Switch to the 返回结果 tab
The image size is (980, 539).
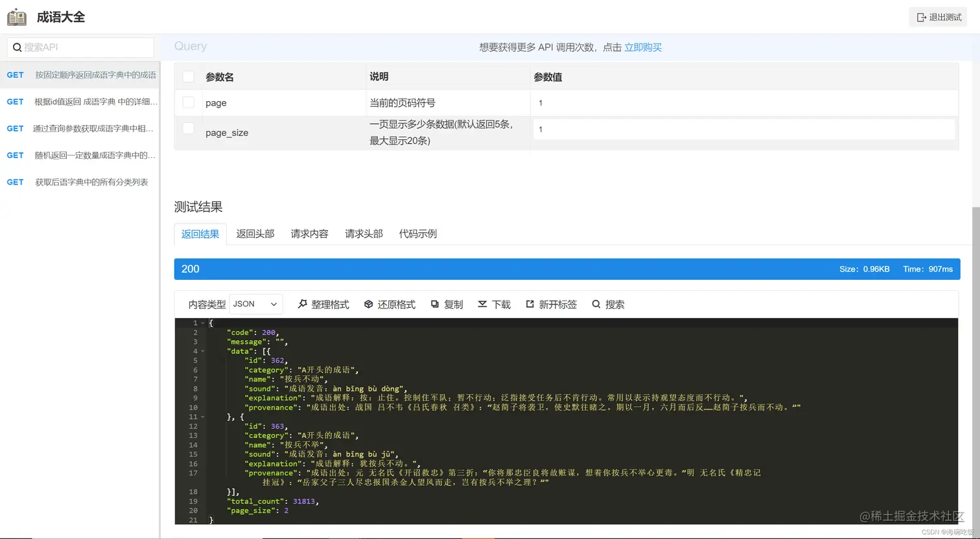coord(200,234)
